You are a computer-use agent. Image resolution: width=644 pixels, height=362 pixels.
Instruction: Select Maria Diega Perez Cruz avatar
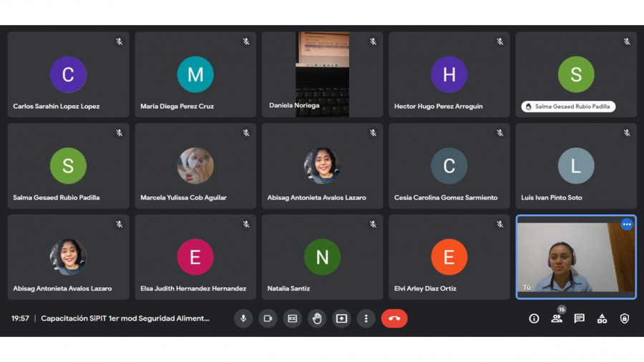[x=195, y=74]
